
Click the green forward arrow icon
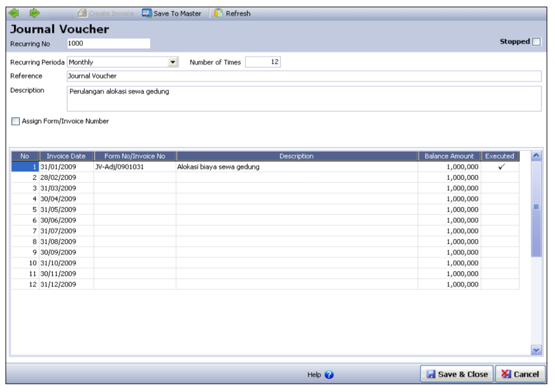pyautogui.click(x=34, y=13)
